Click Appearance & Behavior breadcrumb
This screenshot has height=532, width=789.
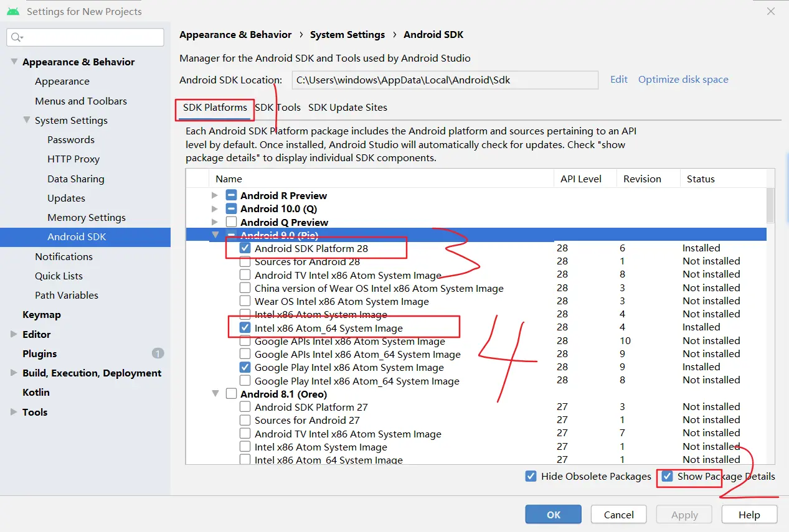pyautogui.click(x=235, y=35)
